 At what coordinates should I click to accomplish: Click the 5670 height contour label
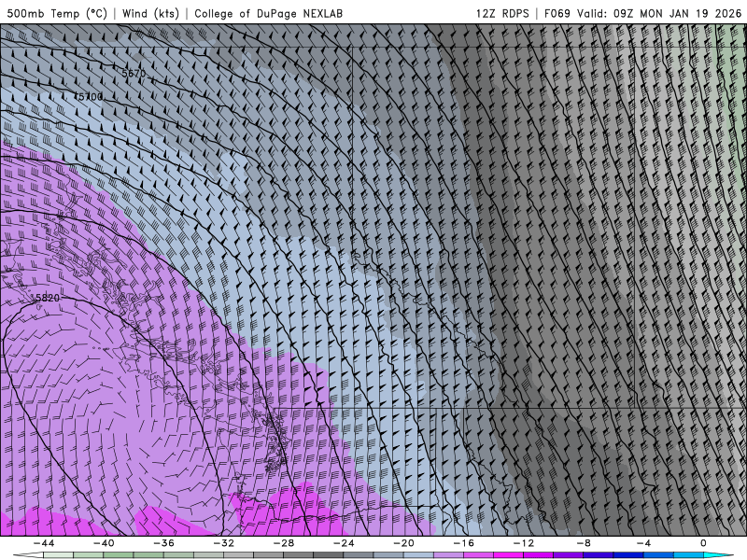click(134, 74)
